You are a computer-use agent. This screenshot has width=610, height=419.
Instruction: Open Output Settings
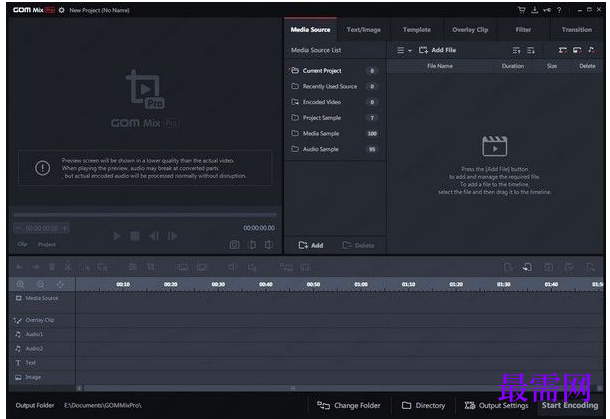[496, 405]
